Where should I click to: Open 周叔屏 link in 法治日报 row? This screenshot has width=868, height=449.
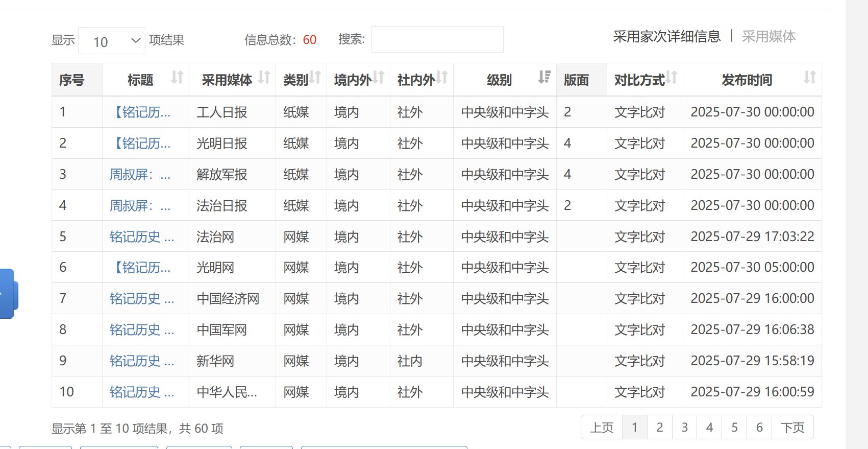tap(140, 206)
